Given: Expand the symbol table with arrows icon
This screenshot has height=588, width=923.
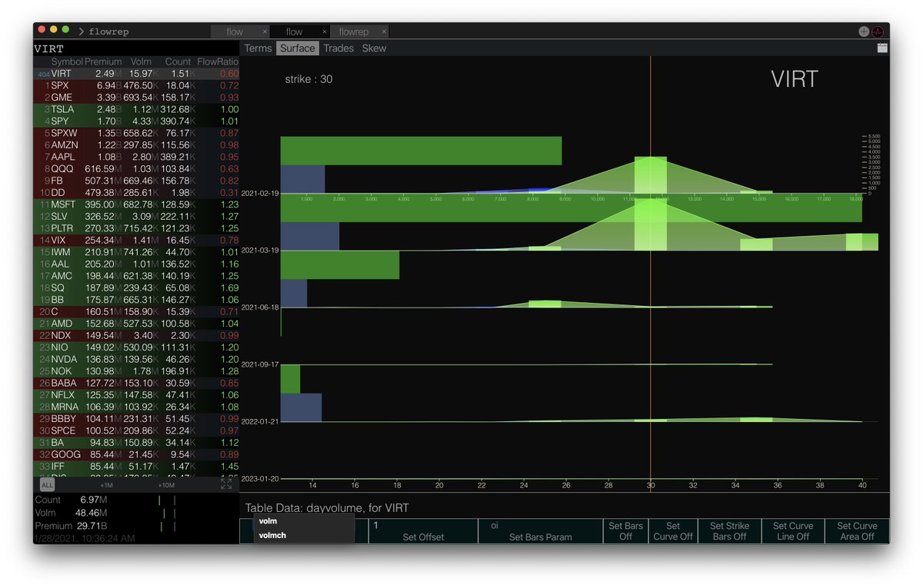Looking at the screenshot, I should (x=226, y=484).
